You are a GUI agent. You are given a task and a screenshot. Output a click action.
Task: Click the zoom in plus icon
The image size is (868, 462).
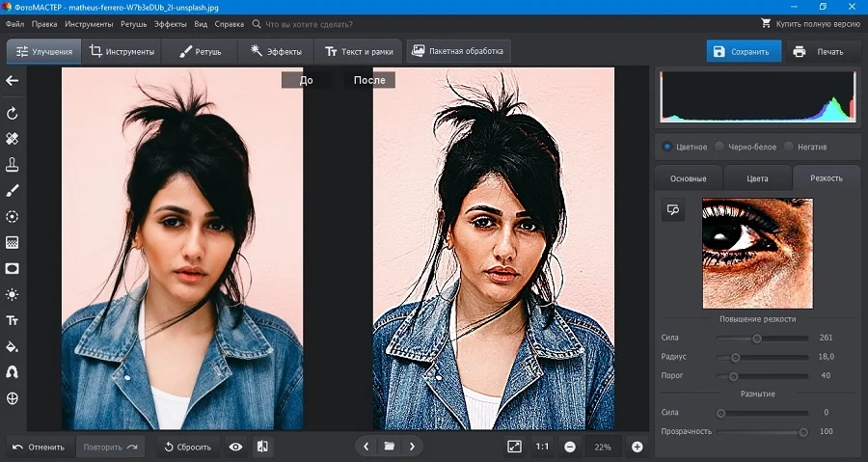(637, 447)
